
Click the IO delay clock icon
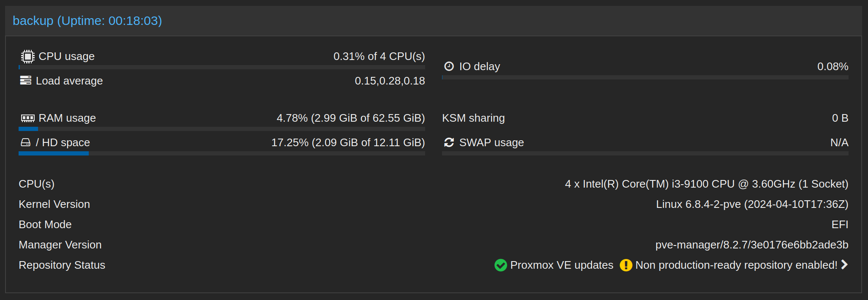(449, 66)
